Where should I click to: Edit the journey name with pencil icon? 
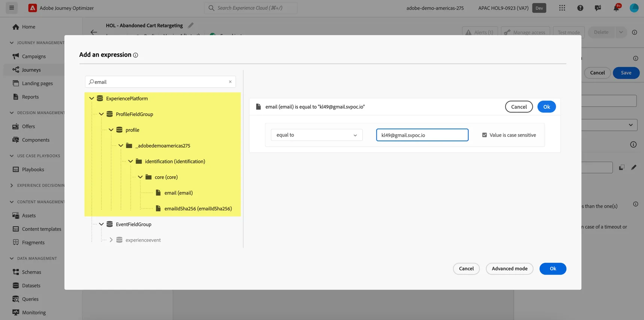click(190, 25)
